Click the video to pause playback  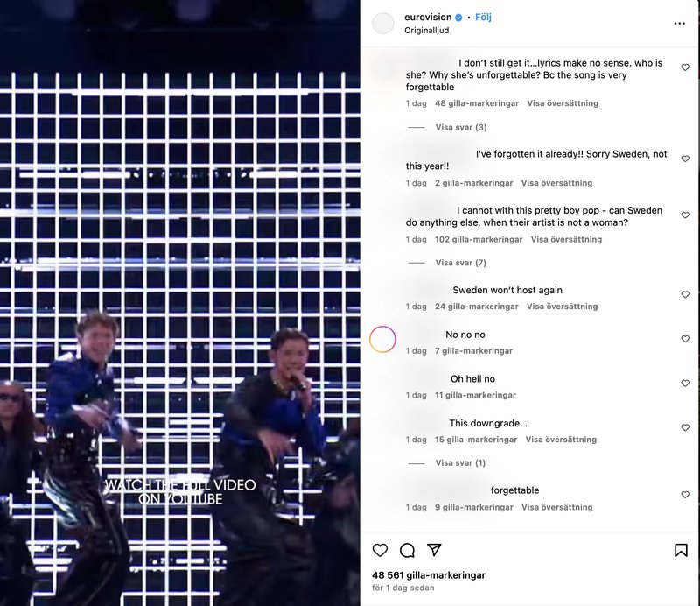(180, 303)
